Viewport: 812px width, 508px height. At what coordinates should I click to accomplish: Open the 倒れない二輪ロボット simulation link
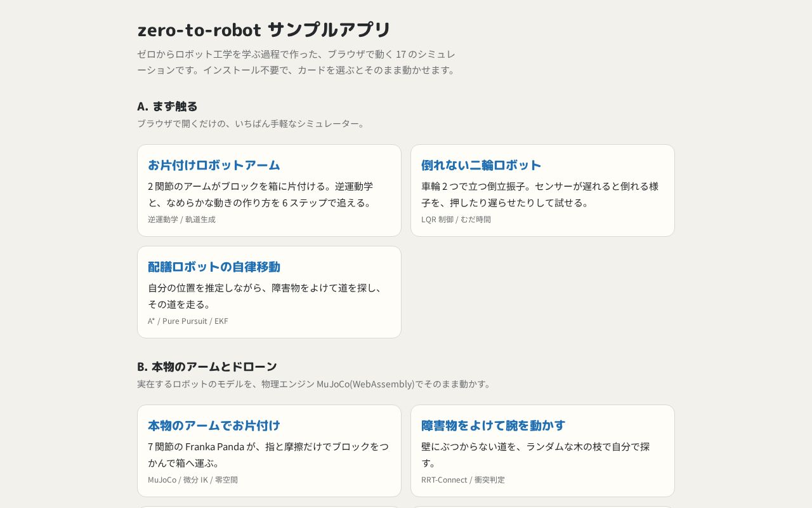tap(481, 165)
